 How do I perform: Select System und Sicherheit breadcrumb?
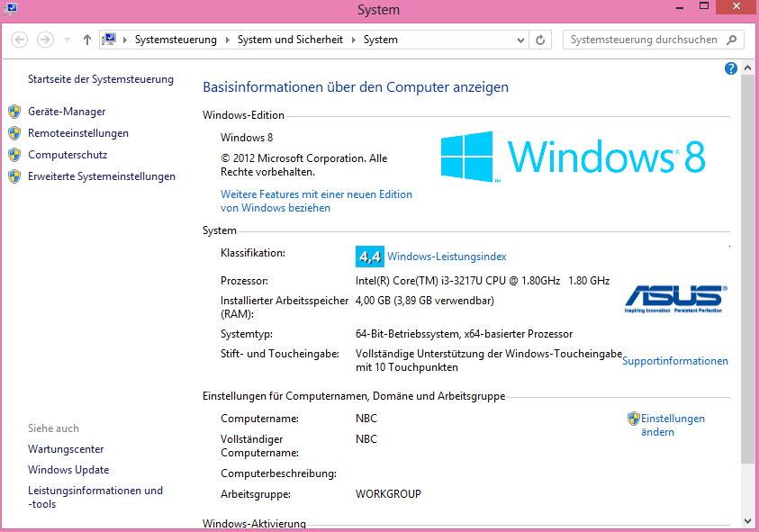(291, 40)
